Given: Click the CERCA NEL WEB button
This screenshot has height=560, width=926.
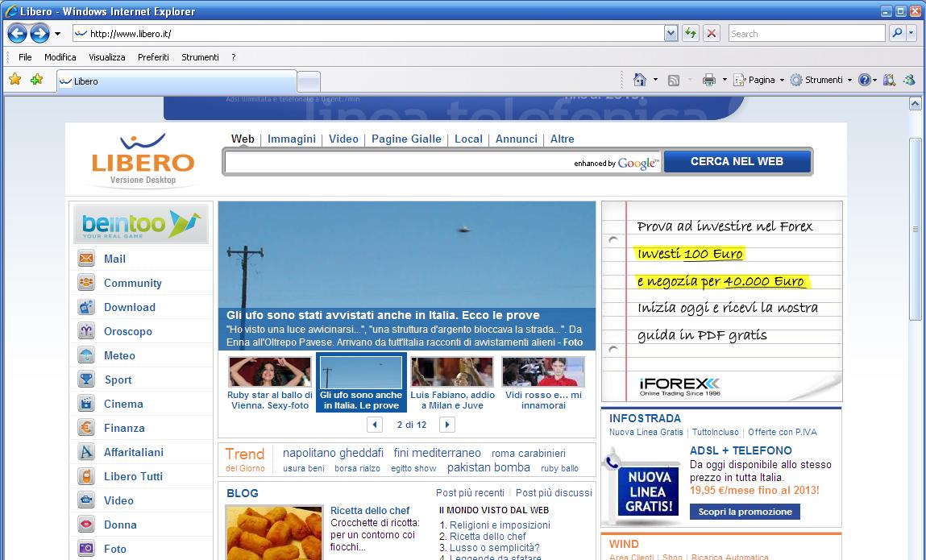Looking at the screenshot, I should (x=737, y=161).
